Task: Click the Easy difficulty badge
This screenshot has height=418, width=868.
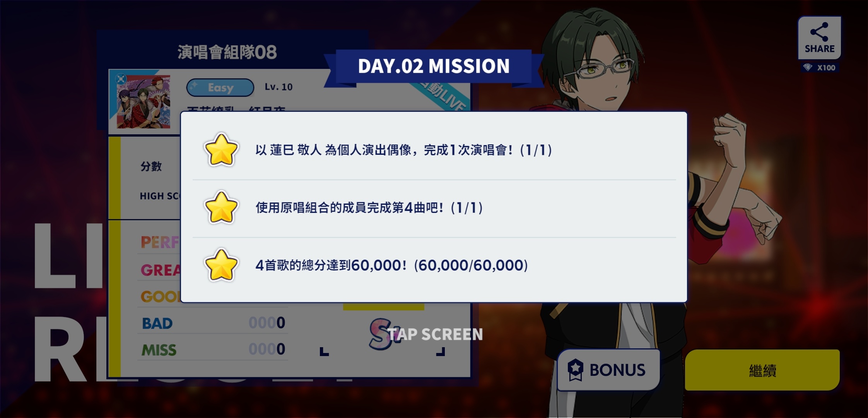Action: pyautogui.click(x=220, y=87)
